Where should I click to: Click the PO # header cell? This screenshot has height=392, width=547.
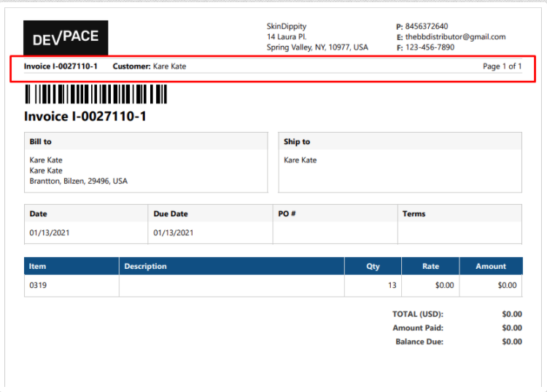[287, 214]
